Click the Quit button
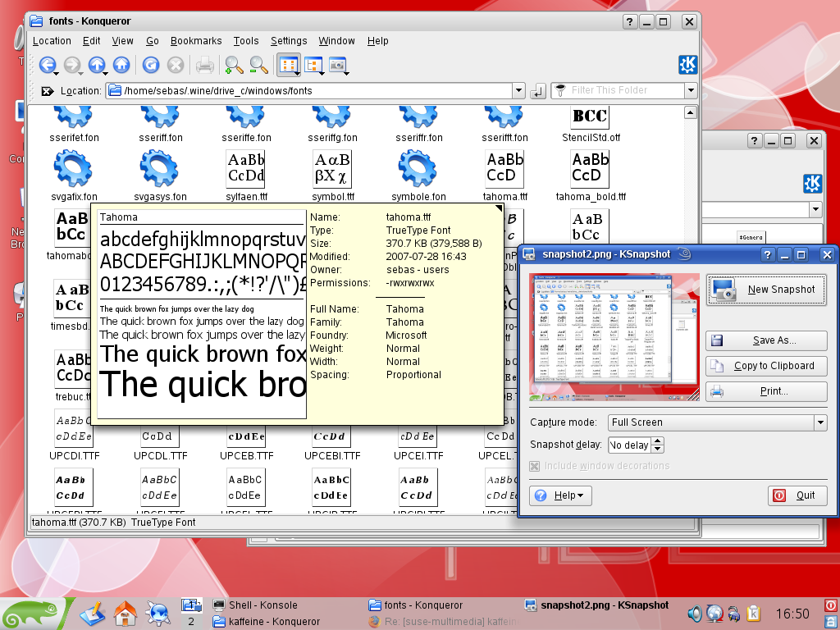840x630 pixels. [797, 495]
